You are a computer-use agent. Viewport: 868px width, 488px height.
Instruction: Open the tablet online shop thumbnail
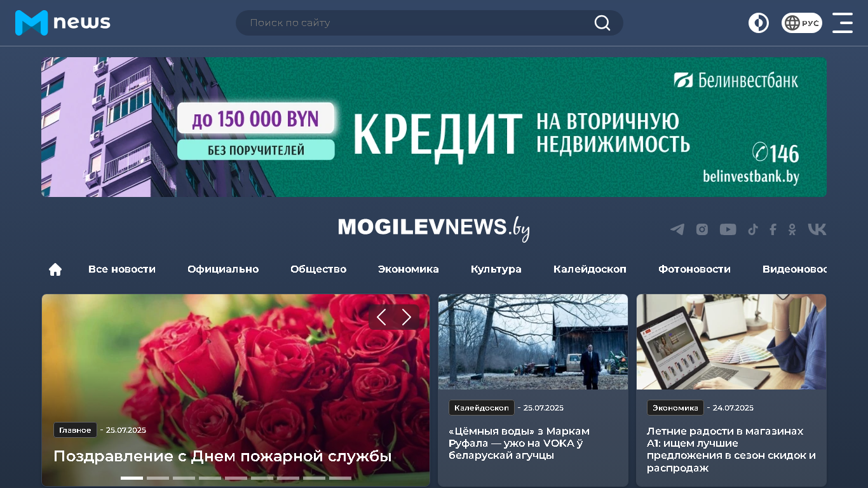(731, 342)
